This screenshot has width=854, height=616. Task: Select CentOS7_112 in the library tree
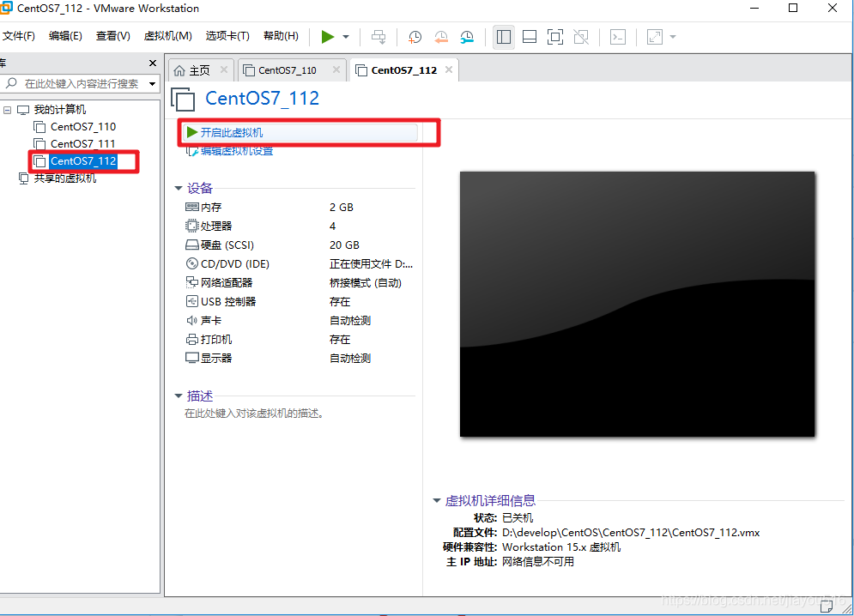[x=82, y=161]
